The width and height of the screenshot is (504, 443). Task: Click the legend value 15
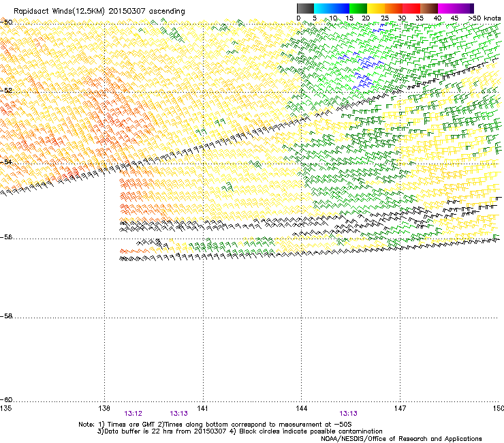[x=349, y=18]
